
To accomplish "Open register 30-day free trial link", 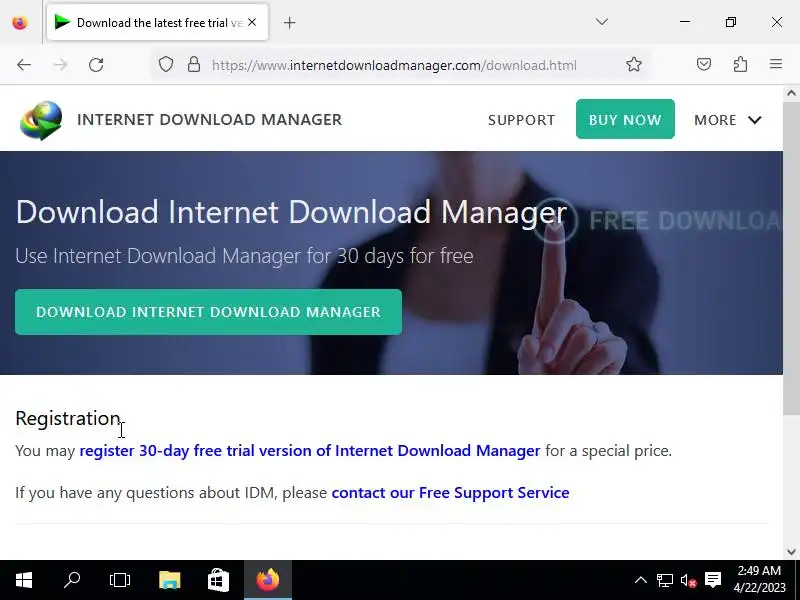I will 310,451.
